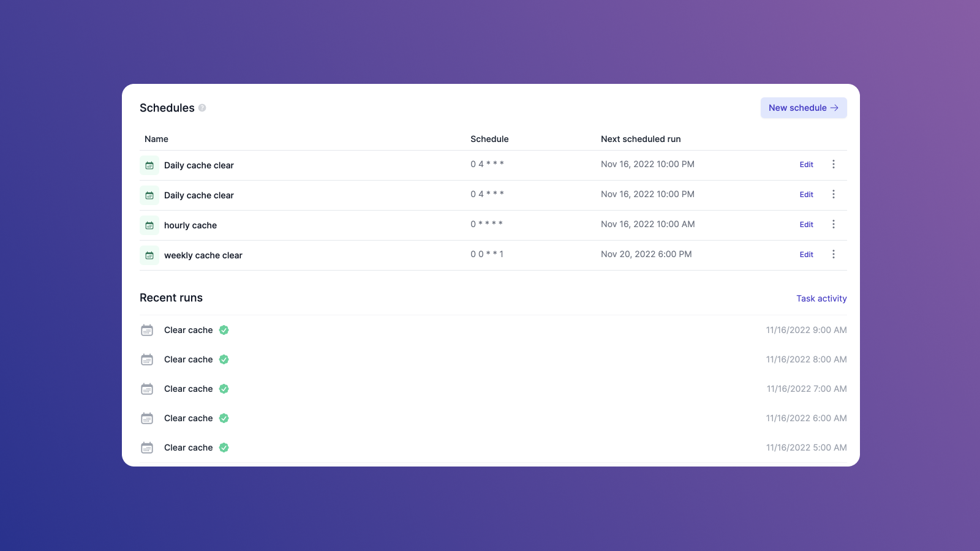Click the calendar icon for hourly cache
This screenshot has height=551, width=980.
tap(149, 225)
